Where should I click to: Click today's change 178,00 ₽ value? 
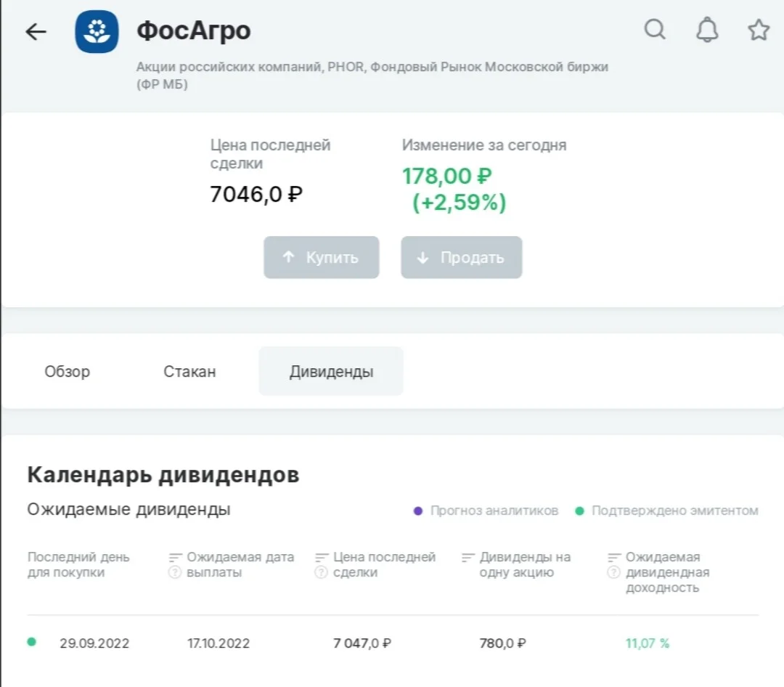(447, 176)
